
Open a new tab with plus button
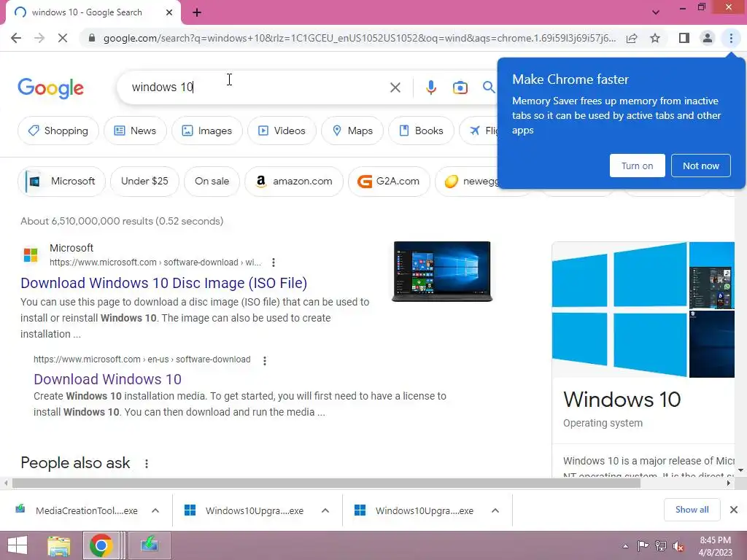197,12
